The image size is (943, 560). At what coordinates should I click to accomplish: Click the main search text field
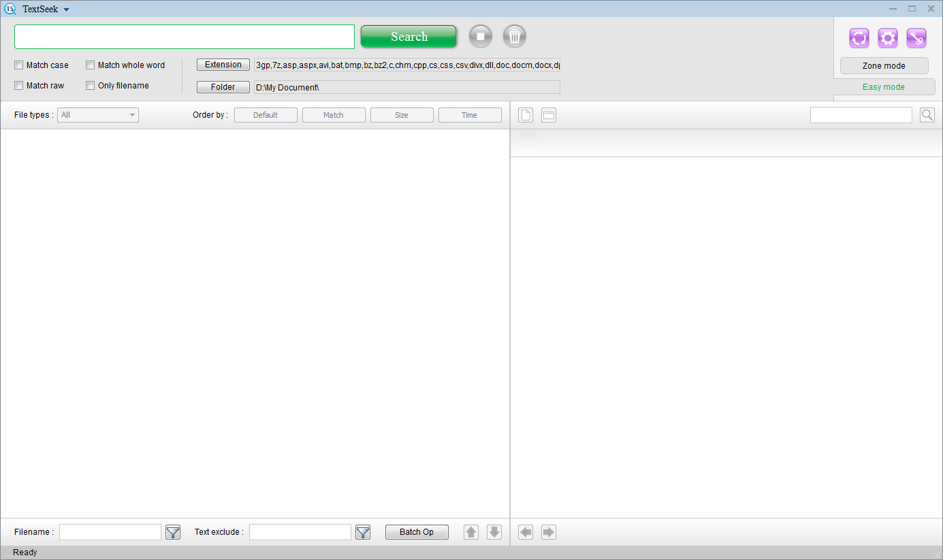(185, 37)
